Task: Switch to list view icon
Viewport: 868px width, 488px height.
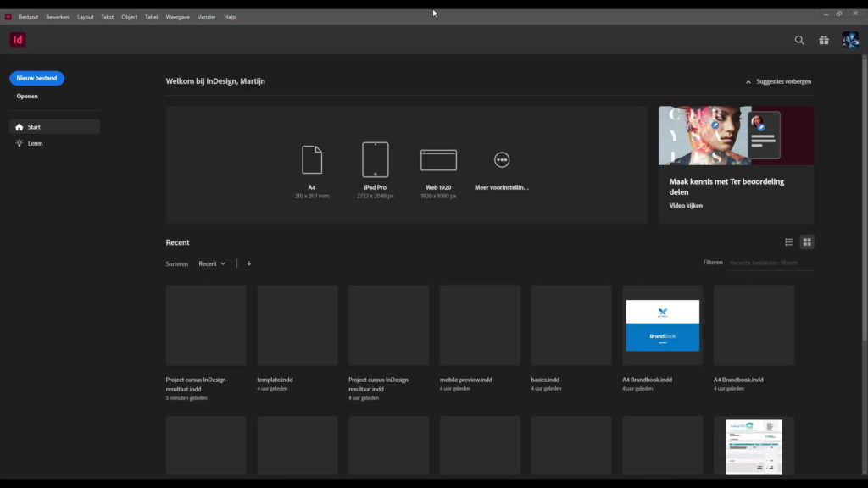Action: (x=789, y=241)
